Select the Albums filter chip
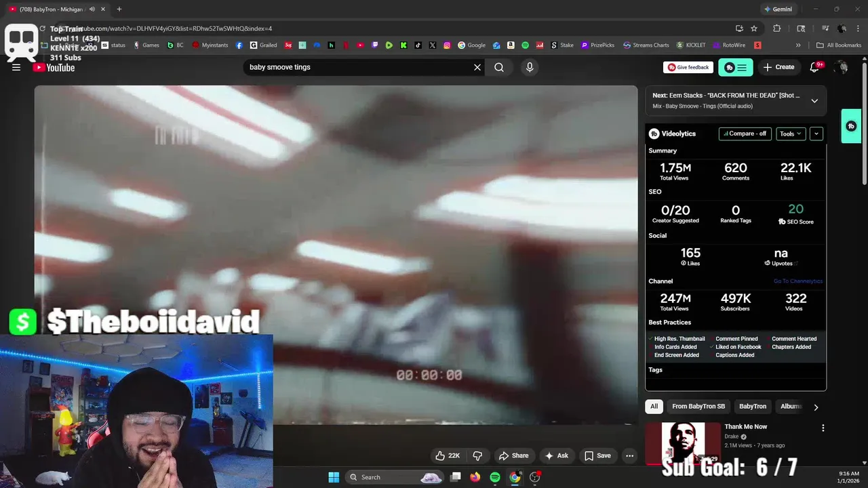Image resolution: width=868 pixels, height=488 pixels. tap(791, 406)
